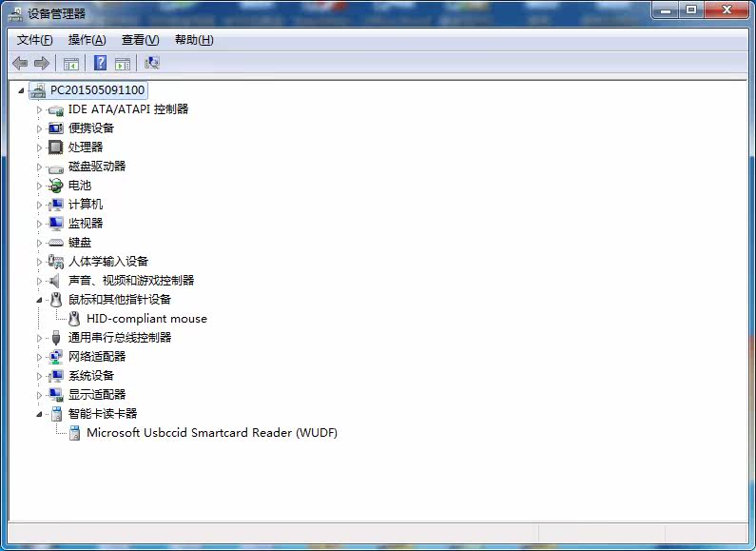Close the 设备管理器 window
This screenshot has height=551, width=756.
coord(727,10)
